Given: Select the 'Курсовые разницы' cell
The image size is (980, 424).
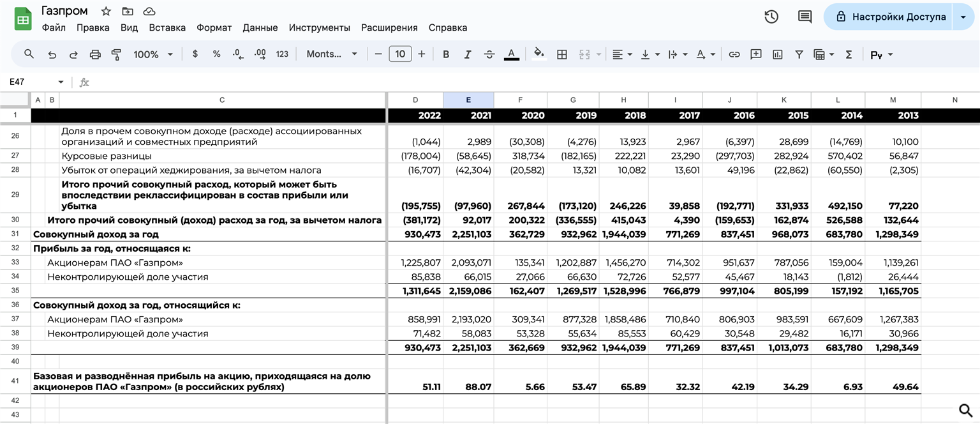Looking at the screenshot, I should (x=223, y=156).
